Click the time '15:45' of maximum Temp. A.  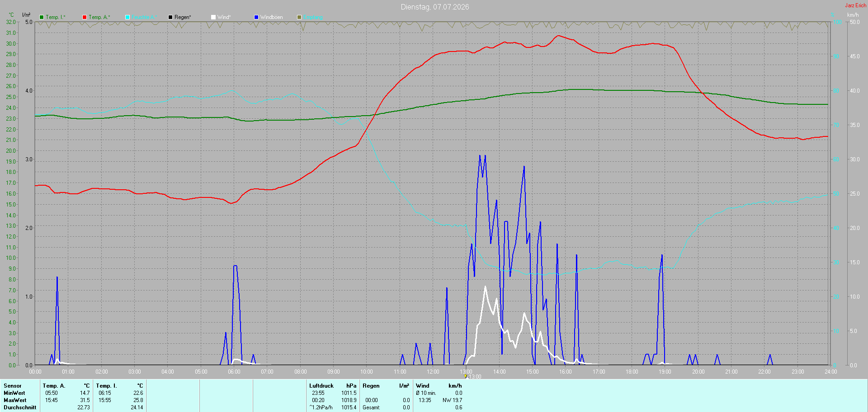[x=52, y=400]
